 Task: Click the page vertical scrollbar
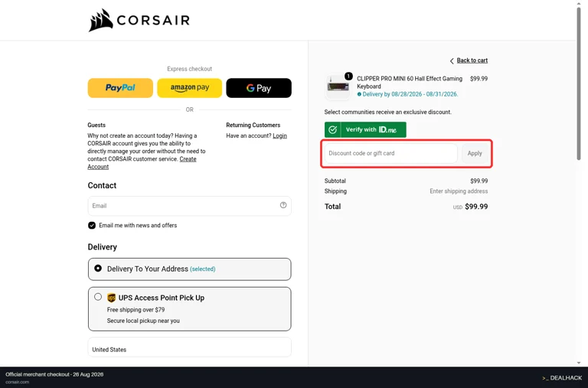pyautogui.click(x=579, y=84)
